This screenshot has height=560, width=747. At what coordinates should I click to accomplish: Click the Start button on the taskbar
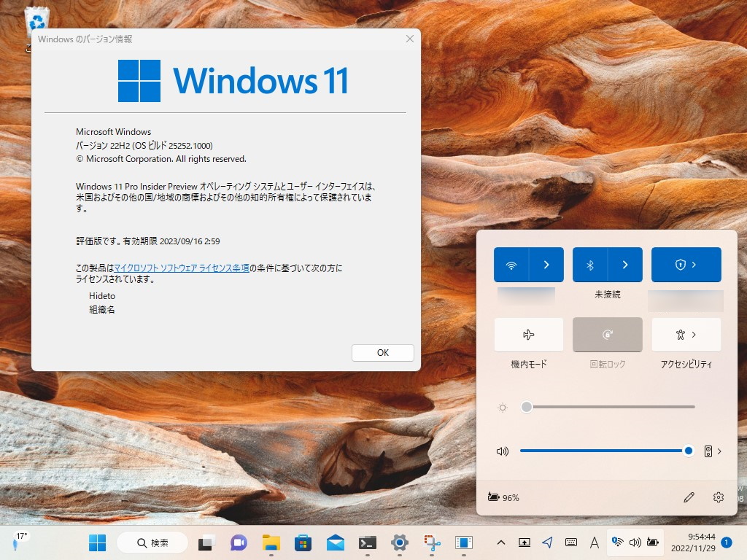coord(97,543)
